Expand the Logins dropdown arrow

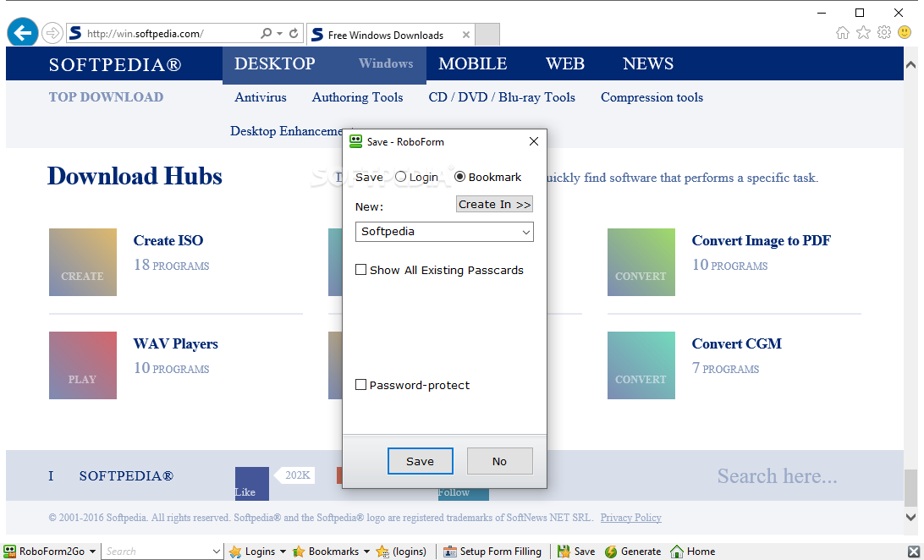283,552
